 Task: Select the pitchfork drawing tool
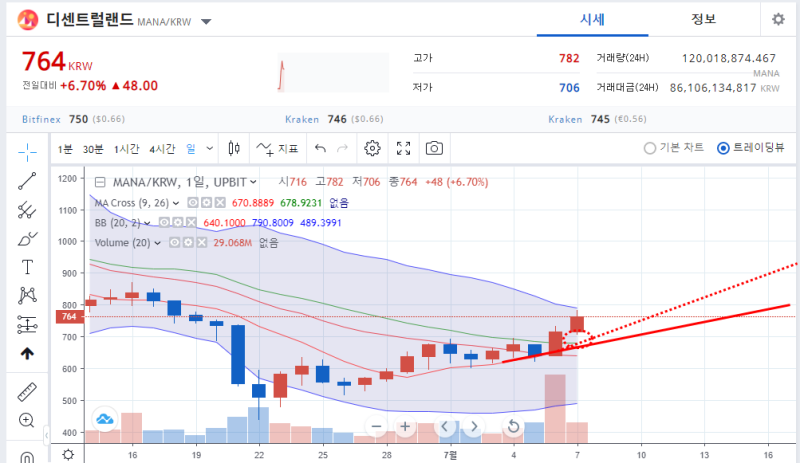click(27, 210)
